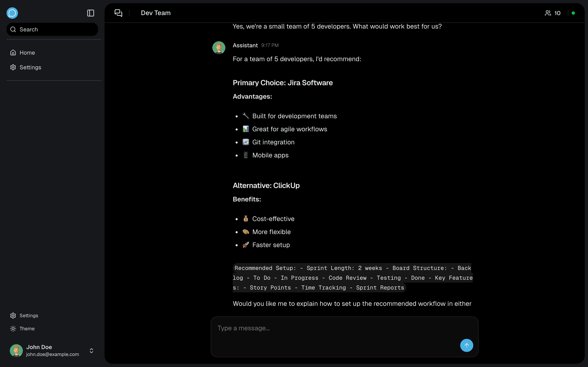
Task: Open Settings below Home in sidebar
Action: 30,67
